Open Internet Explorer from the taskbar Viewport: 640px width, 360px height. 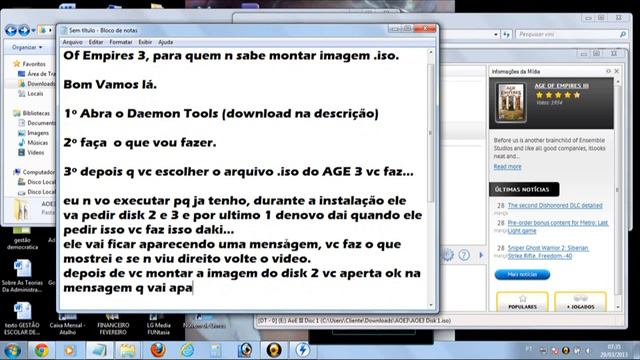coord(187,350)
